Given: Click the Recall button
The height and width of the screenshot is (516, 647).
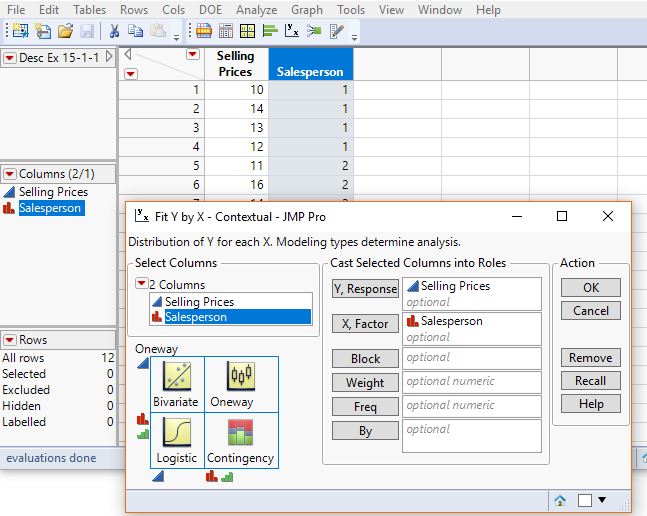Looking at the screenshot, I should (590, 381).
